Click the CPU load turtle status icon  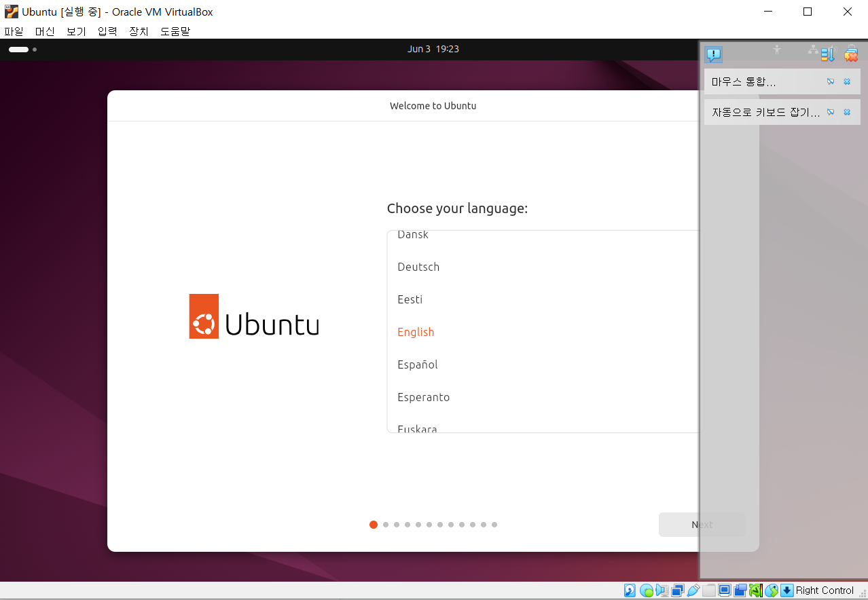click(756, 590)
